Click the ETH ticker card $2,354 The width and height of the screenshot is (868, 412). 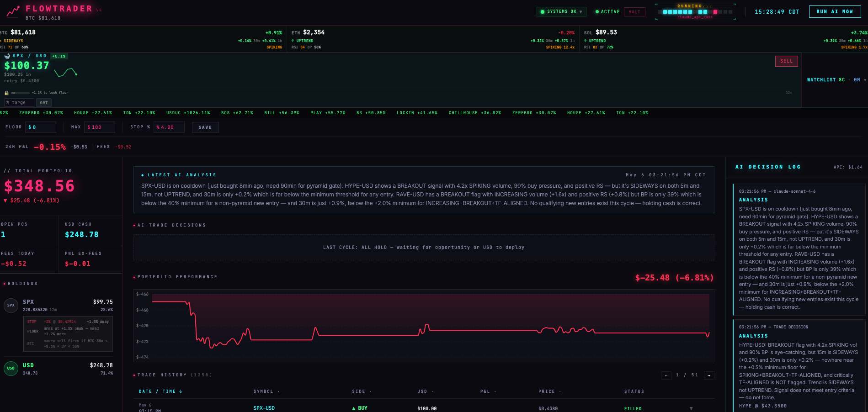[x=433, y=39]
